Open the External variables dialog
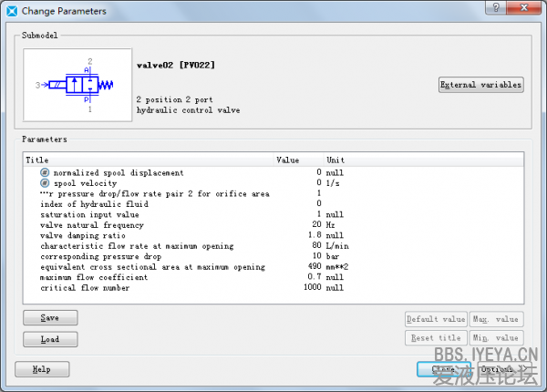This screenshot has width=547, height=392. [x=481, y=85]
